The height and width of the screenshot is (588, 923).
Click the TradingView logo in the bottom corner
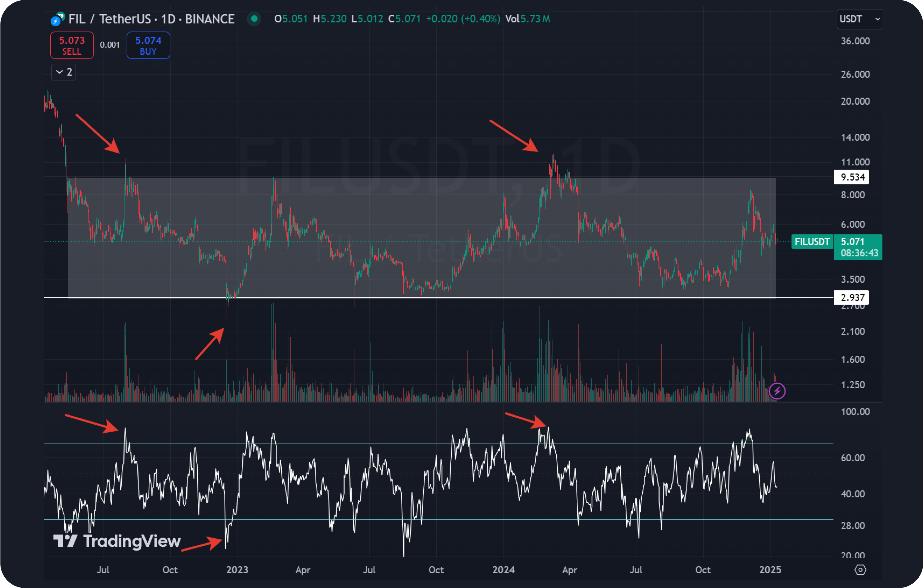[117, 541]
